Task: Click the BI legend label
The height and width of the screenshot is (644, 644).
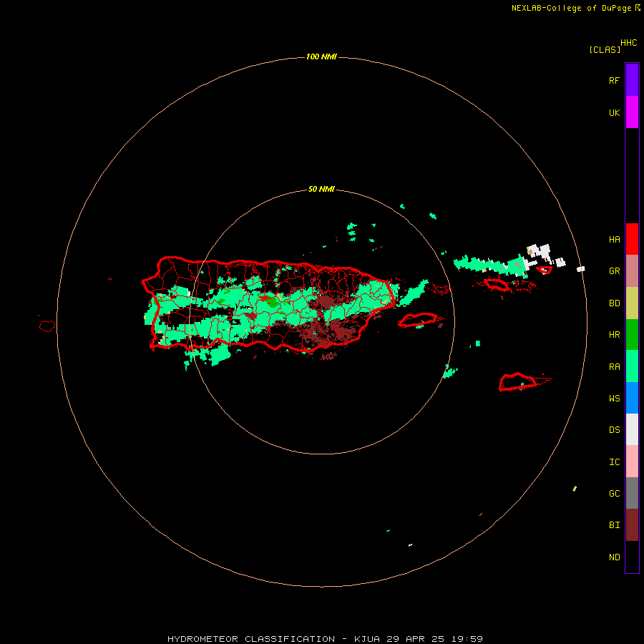Action: coord(614,525)
